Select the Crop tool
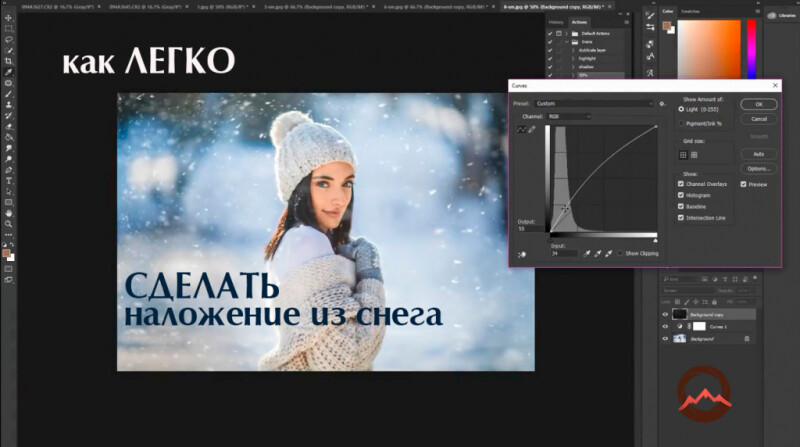Screen dimensions: 800x447 click(8, 61)
